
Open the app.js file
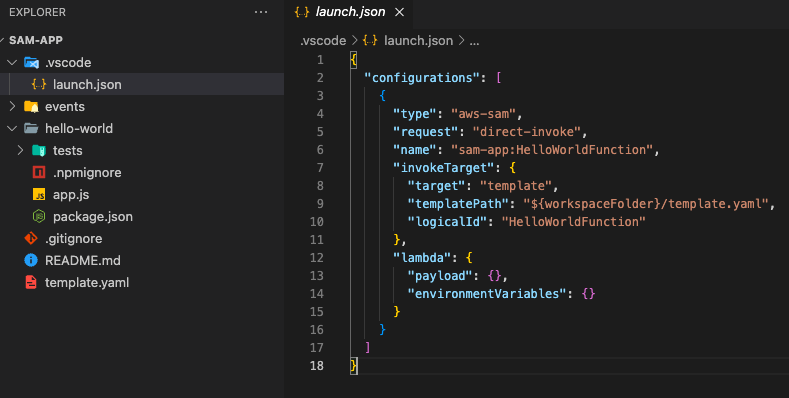[71, 194]
